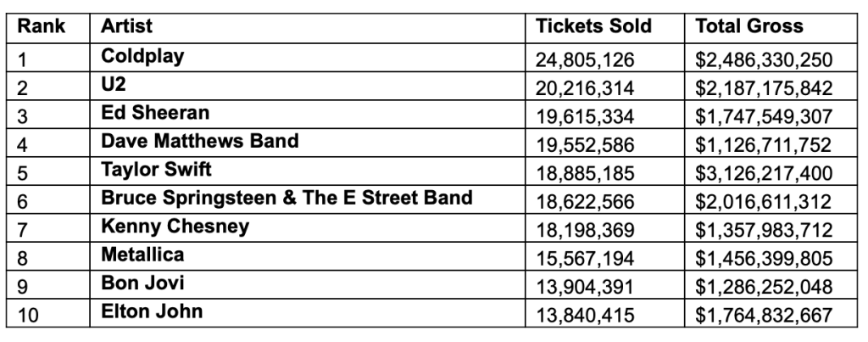
Task: Select the $1,764,832,667 total gross cell
Action: 764,316
